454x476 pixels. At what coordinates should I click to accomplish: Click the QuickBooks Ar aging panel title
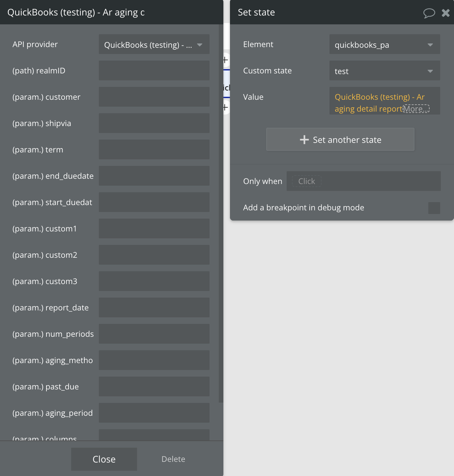(x=76, y=13)
